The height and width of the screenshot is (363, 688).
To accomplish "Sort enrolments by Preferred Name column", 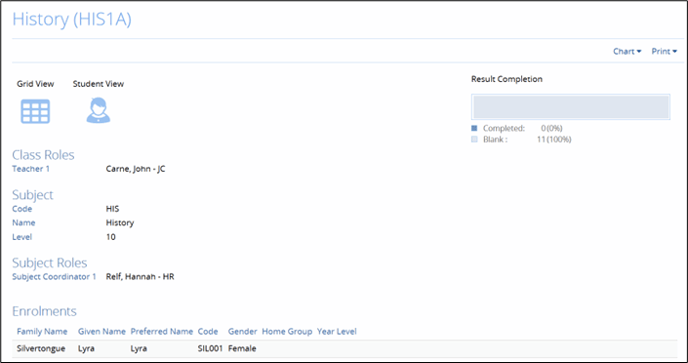I will click(162, 331).
